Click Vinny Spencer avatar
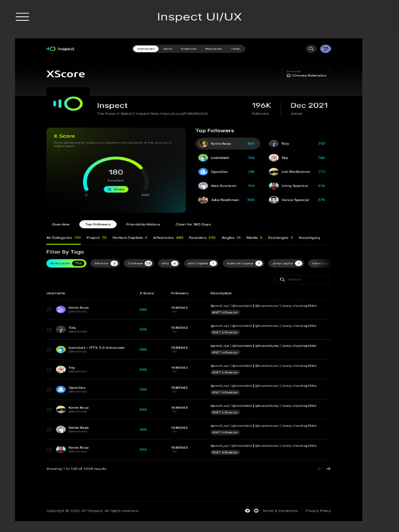Screen dimensions: 399x532 pyautogui.click(x=274, y=186)
